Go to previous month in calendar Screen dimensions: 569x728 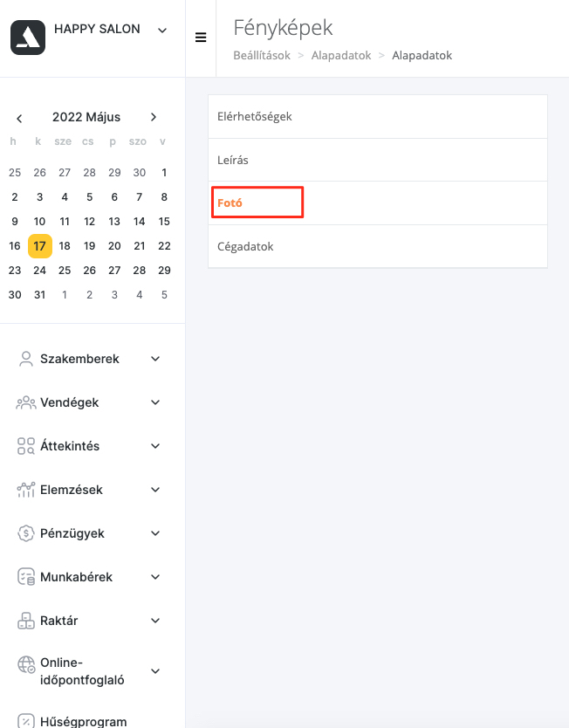(19, 119)
